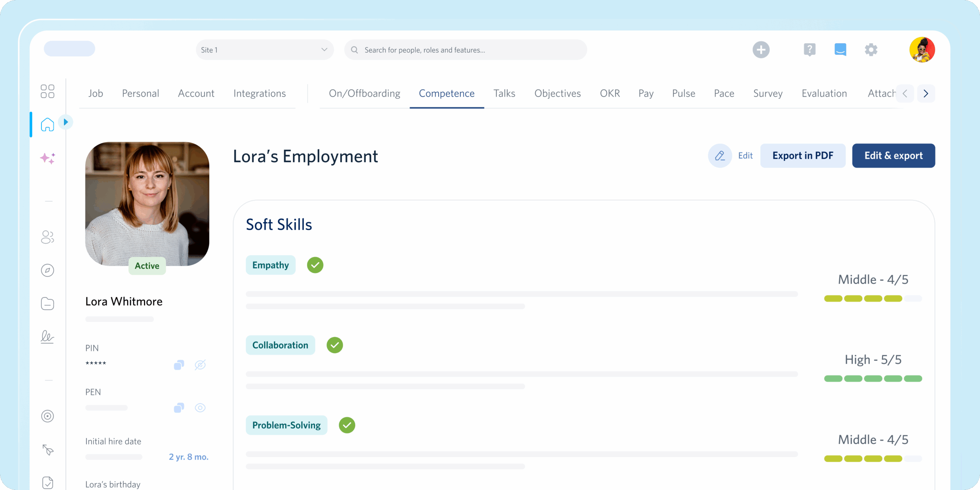
Task: Click the compass icon in sidebar
Action: click(x=47, y=271)
